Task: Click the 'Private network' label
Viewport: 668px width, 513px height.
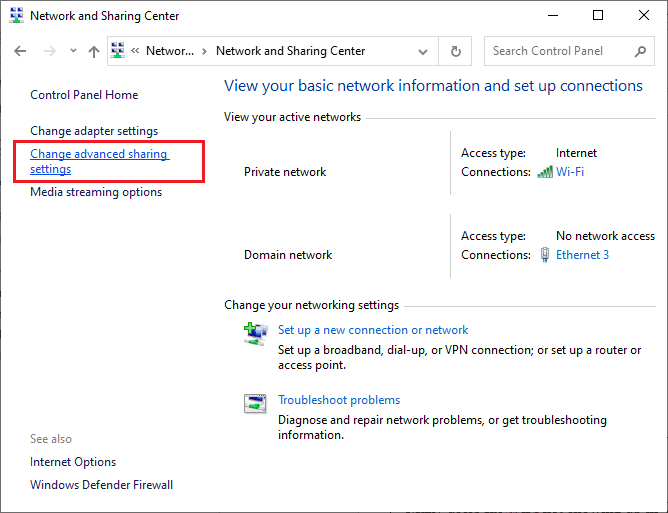Action: click(x=285, y=172)
